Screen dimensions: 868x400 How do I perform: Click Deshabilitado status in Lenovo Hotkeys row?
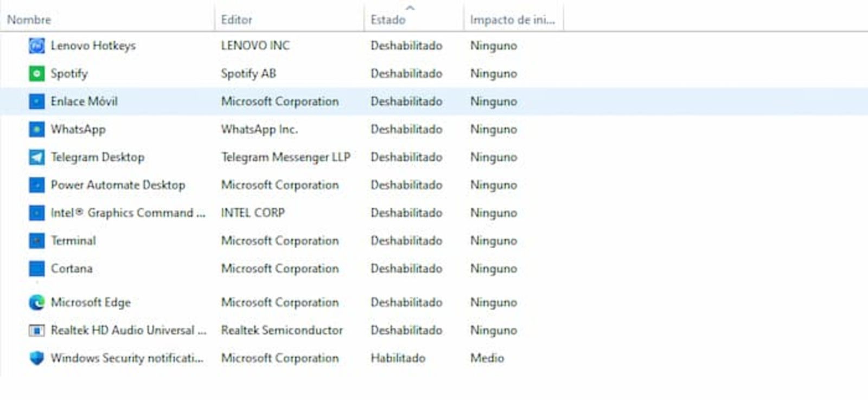point(406,46)
